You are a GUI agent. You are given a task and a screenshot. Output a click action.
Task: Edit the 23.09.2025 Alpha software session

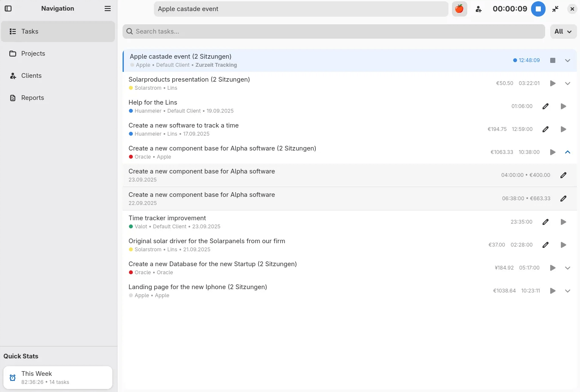click(x=563, y=175)
